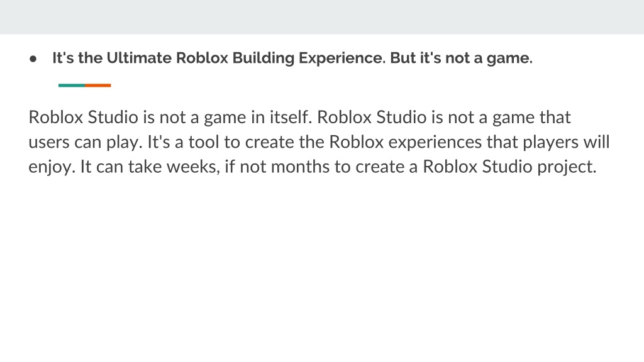Click the first 'Roblox Studio' in the paragraph
This screenshot has height=362, width=644.
point(84,117)
